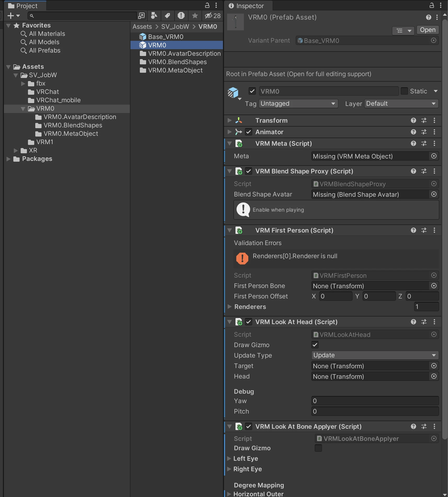
Task: Expand the Right Eye section
Action: pyautogui.click(x=229, y=469)
